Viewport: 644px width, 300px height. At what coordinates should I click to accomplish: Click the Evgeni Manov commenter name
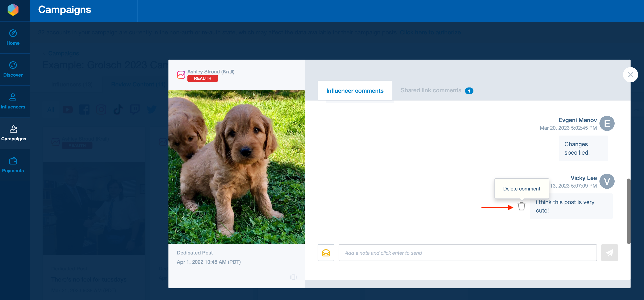[x=577, y=120]
